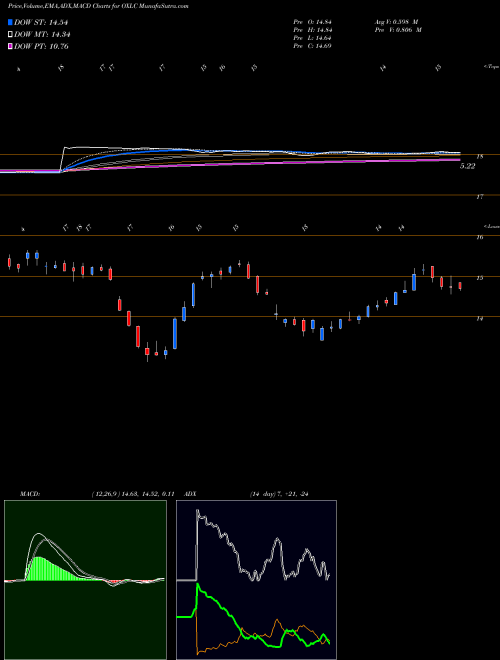This screenshot has height=660, width=500.
Task: Click the white DOW MT legend swatch
Action: tap(11, 35)
